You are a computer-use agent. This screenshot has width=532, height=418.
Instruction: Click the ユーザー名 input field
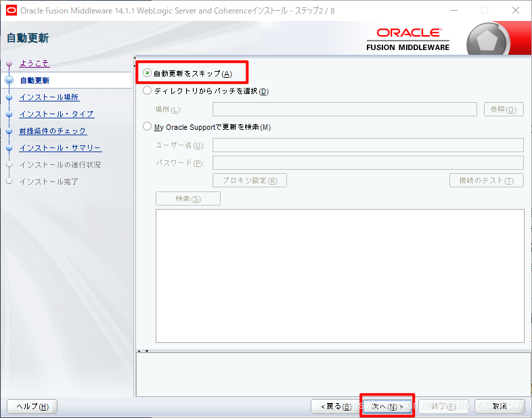[368, 145]
